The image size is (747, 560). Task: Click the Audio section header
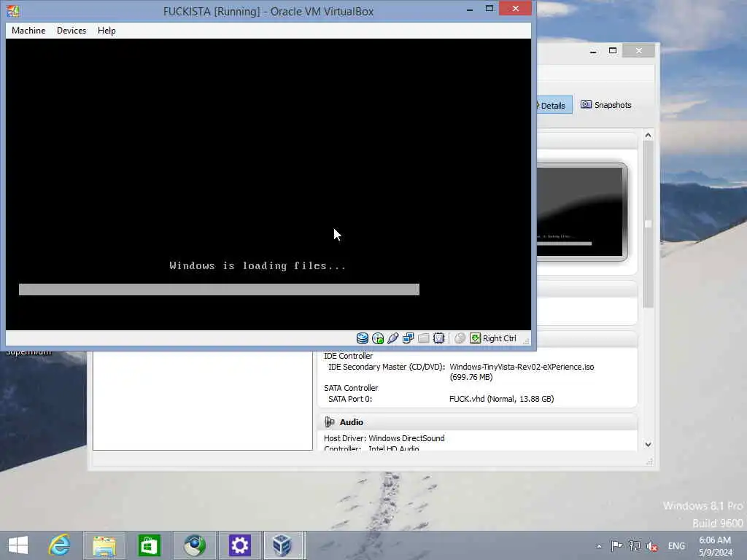tap(477, 422)
